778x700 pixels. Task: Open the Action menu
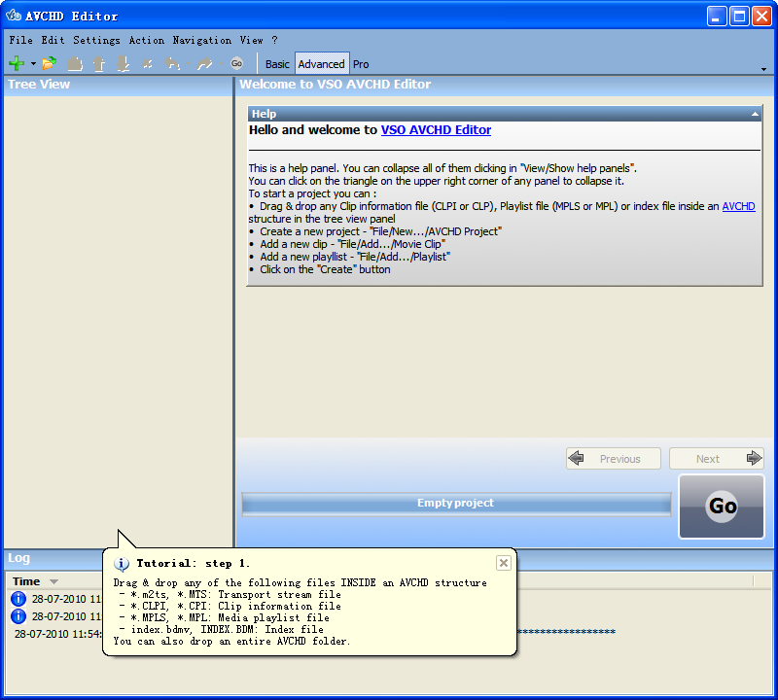point(147,40)
